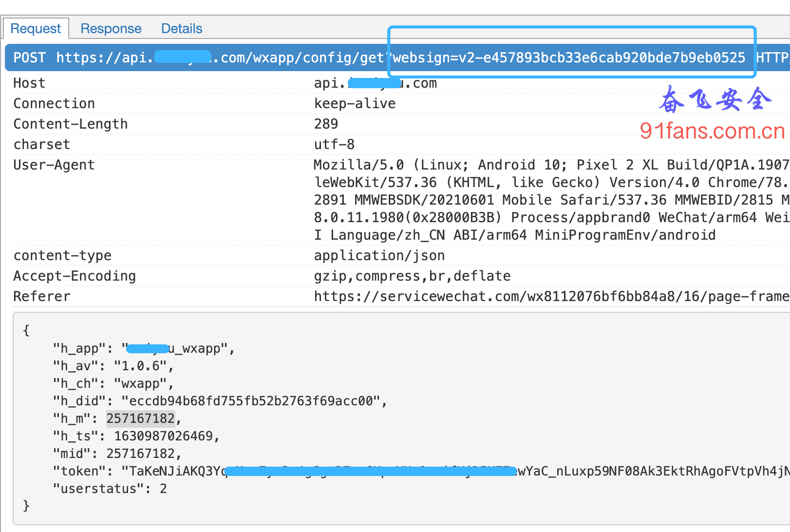Select the Referer header name
Image resolution: width=790 pixels, height=532 pixels.
[42, 297]
